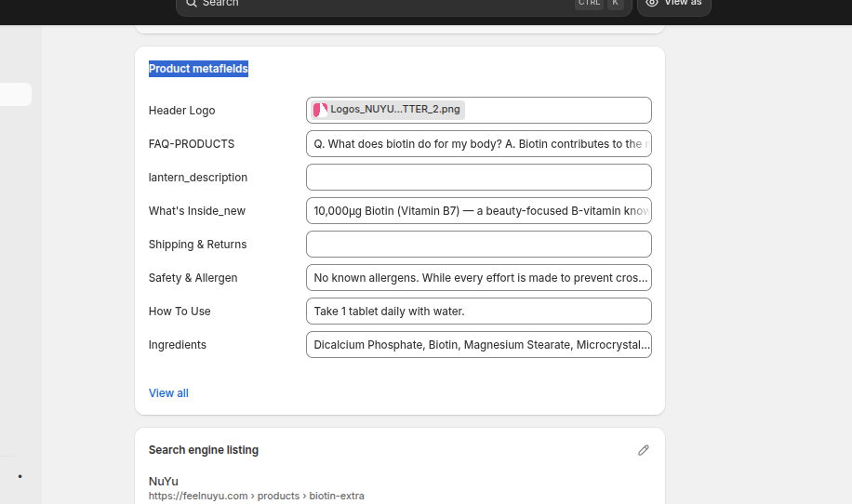Viewport: 852px width, 504px height.
Task: Click the Logos_NUYU file thumbnail icon
Action: (320, 110)
